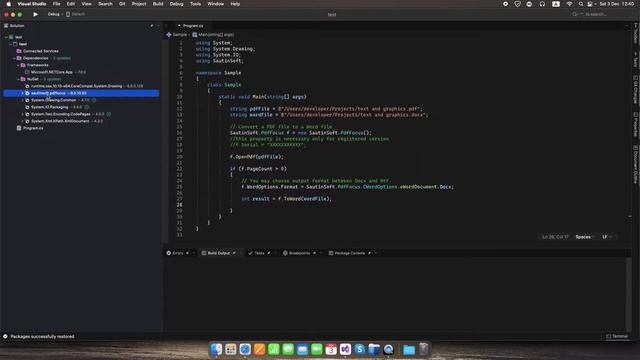Screen dimensions: 640x360
Task: Click update icon next to System.Text.Encoding.CodePages
Action: coord(109,114)
